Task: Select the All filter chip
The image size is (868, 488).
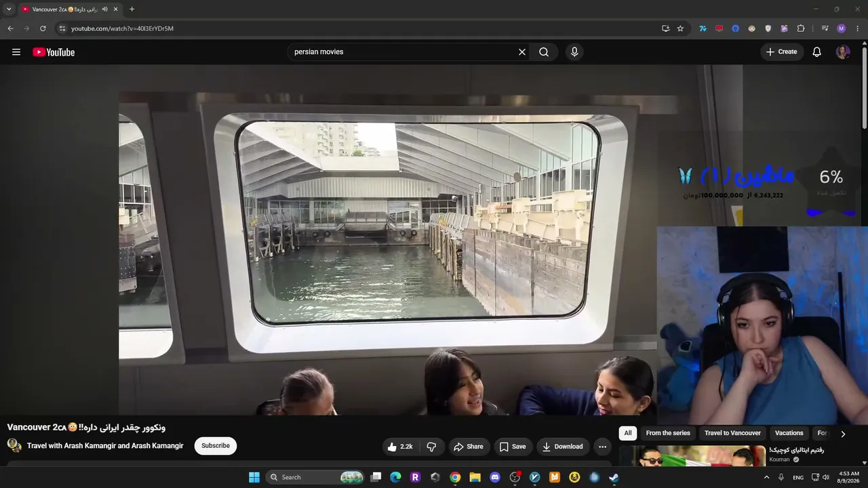Action: [628, 433]
